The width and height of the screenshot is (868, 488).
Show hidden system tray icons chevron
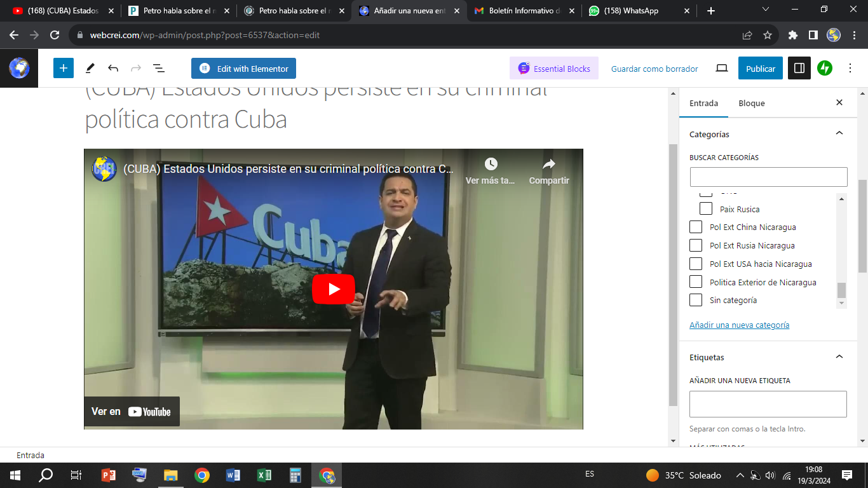click(740, 475)
